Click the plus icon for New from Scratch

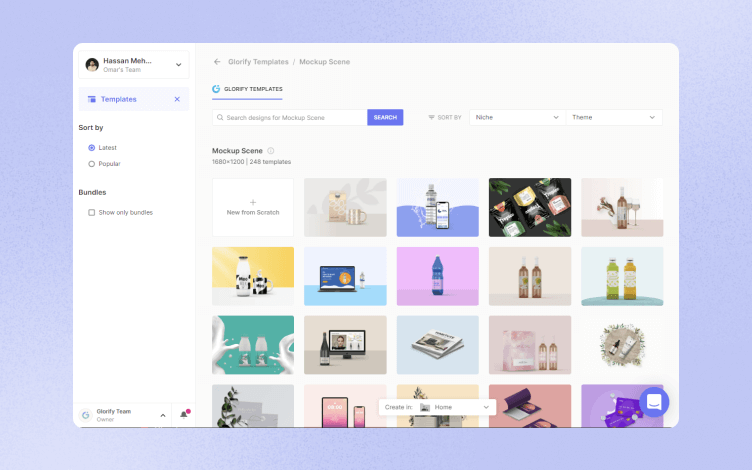click(253, 202)
